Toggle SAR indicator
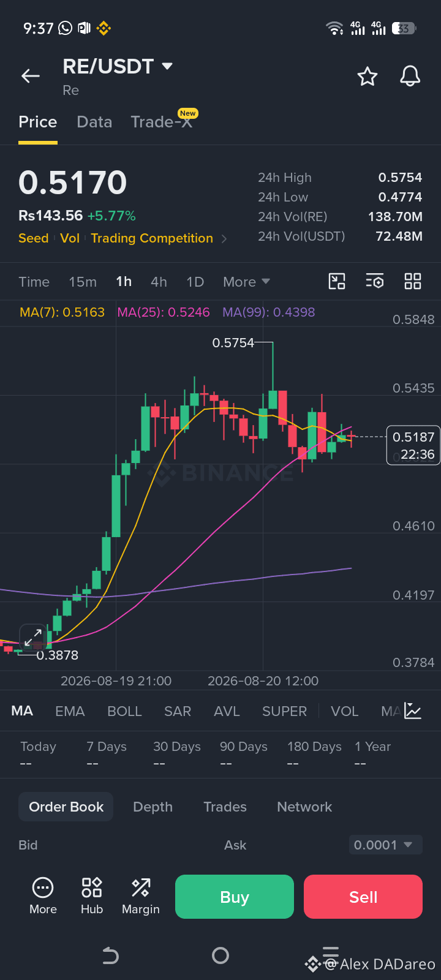The image size is (441, 980). click(178, 711)
